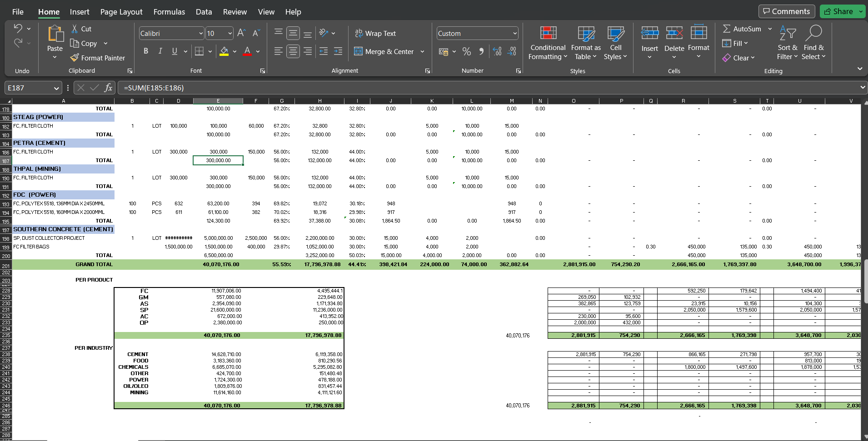This screenshot has height=441, width=868.
Task: Toggle Align Left horizontal alignment
Action: coord(279,51)
